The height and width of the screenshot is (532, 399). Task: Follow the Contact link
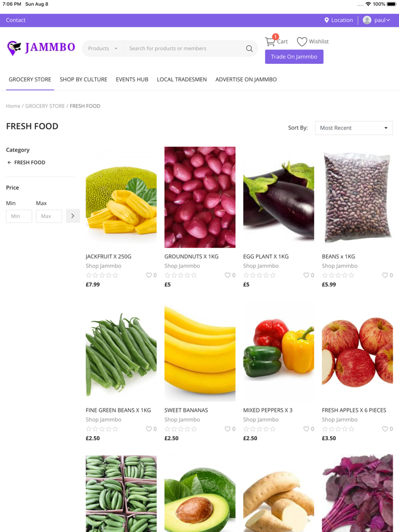(x=16, y=20)
